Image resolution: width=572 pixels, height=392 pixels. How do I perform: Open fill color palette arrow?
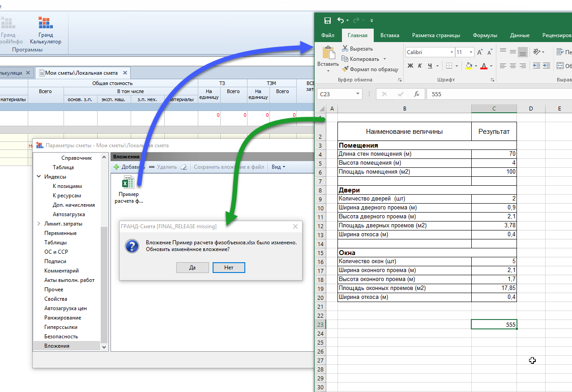pyautogui.click(x=476, y=66)
